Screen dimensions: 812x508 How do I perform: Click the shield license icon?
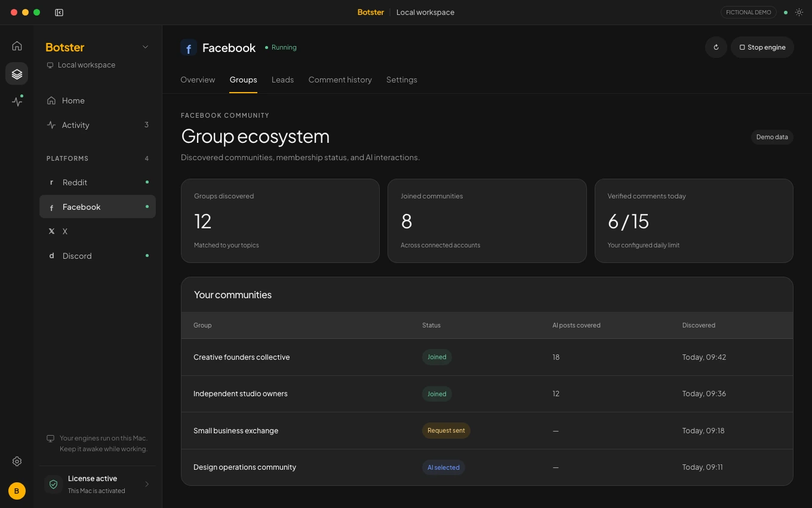pyautogui.click(x=53, y=484)
